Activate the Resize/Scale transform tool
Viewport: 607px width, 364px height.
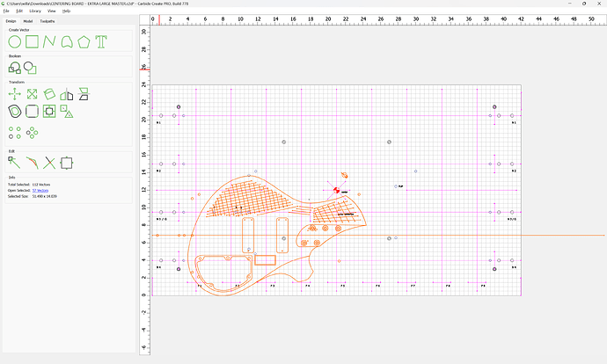[33, 94]
